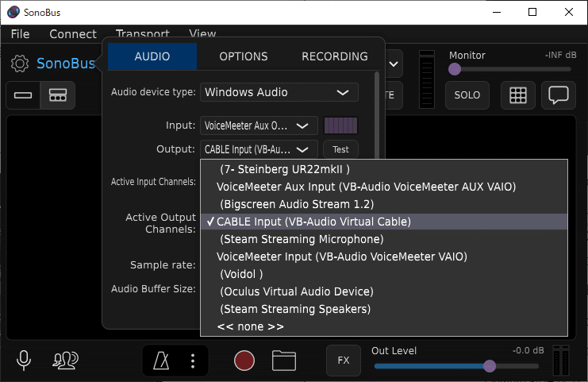Open the Transport menu
The height and width of the screenshot is (382, 588).
(x=143, y=33)
